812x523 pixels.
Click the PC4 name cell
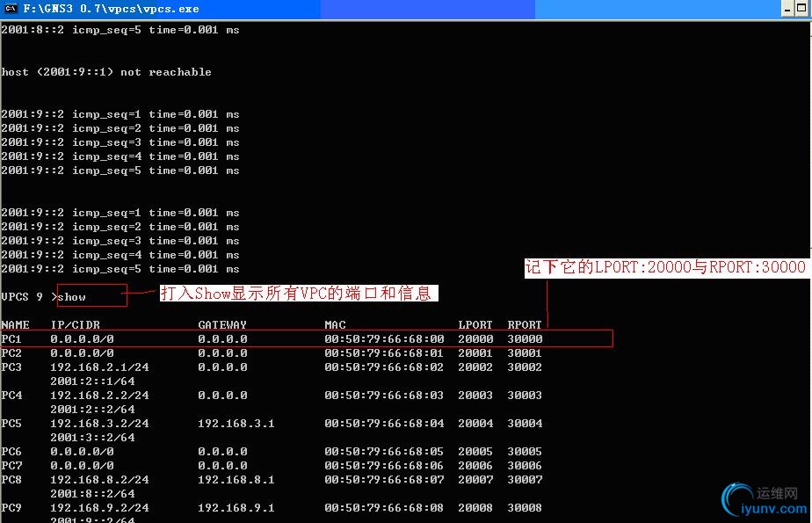(x=11, y=395)
